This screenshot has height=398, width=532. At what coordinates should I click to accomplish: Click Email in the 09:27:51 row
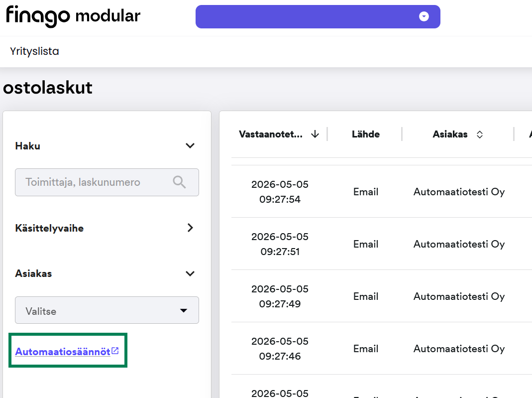click(x=366, y=244)
